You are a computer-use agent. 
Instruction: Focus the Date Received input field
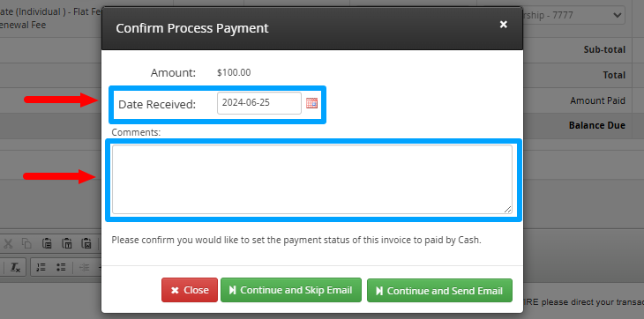pos(259,103)
